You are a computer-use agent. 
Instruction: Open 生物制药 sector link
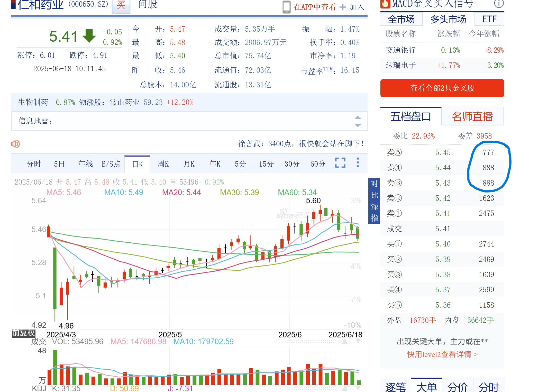click(33, 102)
